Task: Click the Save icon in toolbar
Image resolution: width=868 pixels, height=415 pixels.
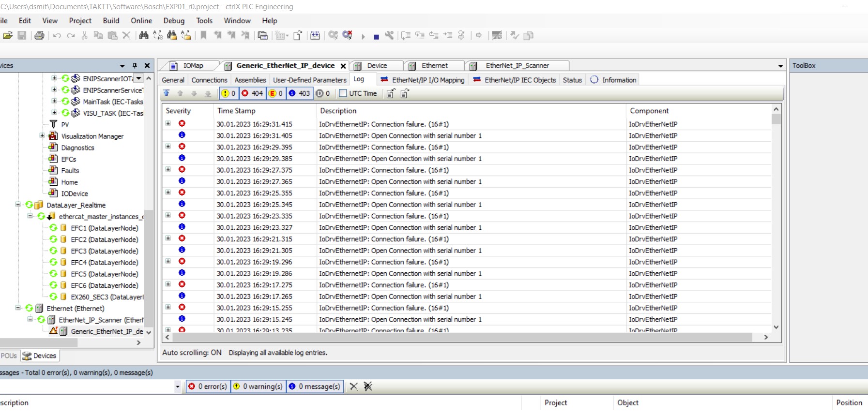Action: coord(22,35)
